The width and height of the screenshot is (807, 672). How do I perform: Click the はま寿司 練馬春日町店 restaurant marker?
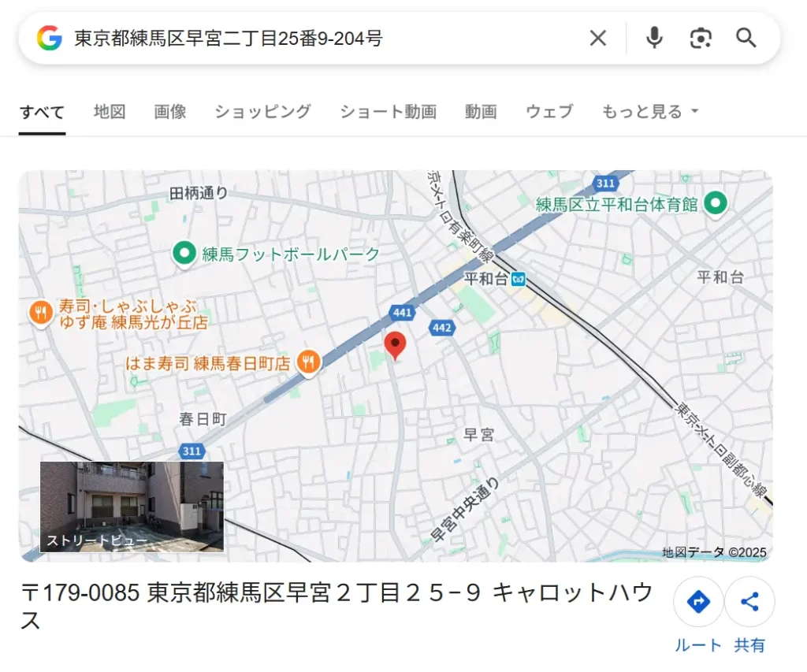point(309,361)
